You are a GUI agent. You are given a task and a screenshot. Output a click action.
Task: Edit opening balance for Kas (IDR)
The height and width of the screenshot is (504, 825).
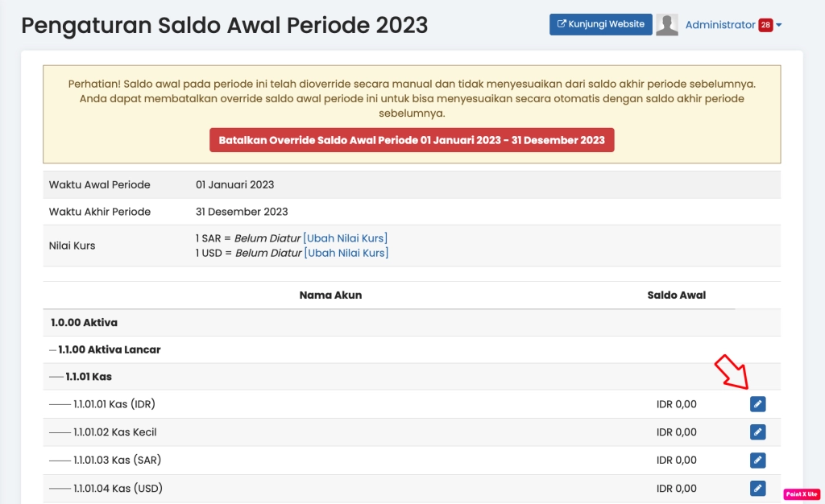click(757, 403)
